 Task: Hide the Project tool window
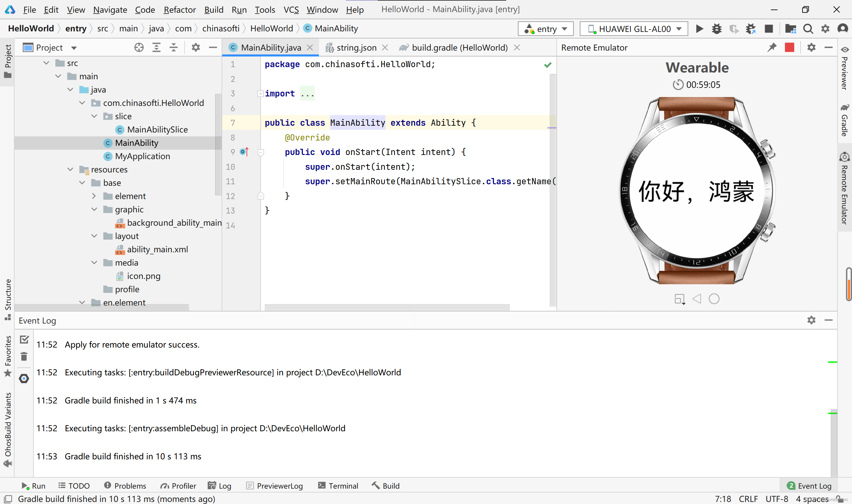pos(213,48)
